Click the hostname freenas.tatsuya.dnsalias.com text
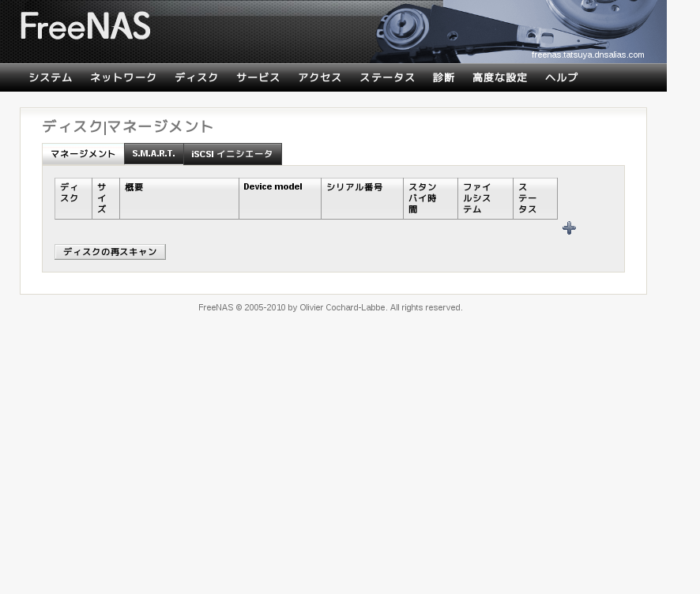The image size is (700, 594). pos(588,55)
